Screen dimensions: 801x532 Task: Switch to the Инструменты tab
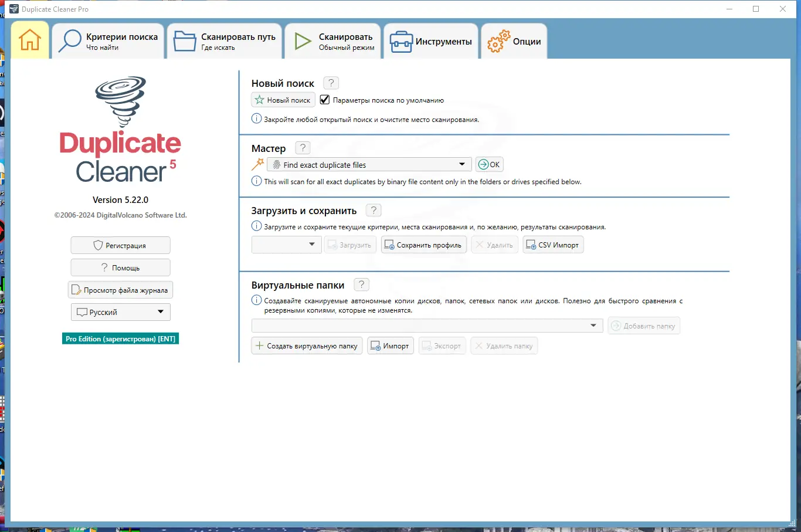point(431,40)
